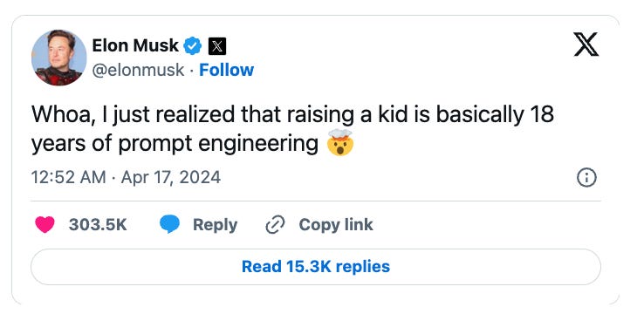Click the Apr 17, 2024 date
The height and width of the screenshot is (314, 644).
coord(171,177)
